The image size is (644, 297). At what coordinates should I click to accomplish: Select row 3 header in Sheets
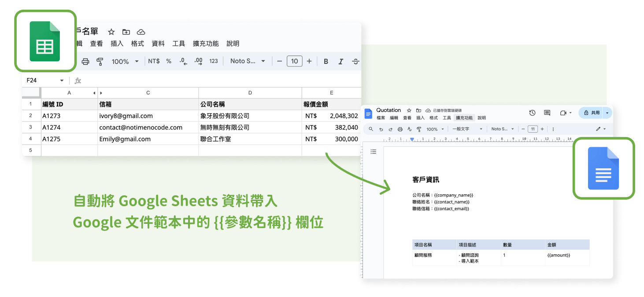click(31, 127)
